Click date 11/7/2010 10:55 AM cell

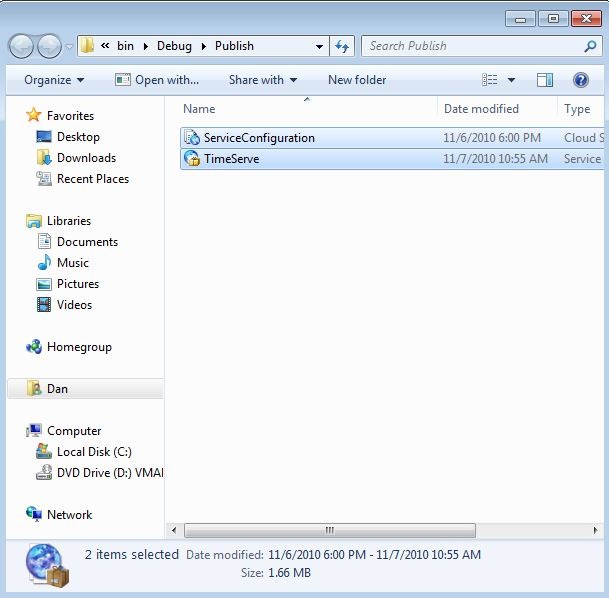pos(495,159)
